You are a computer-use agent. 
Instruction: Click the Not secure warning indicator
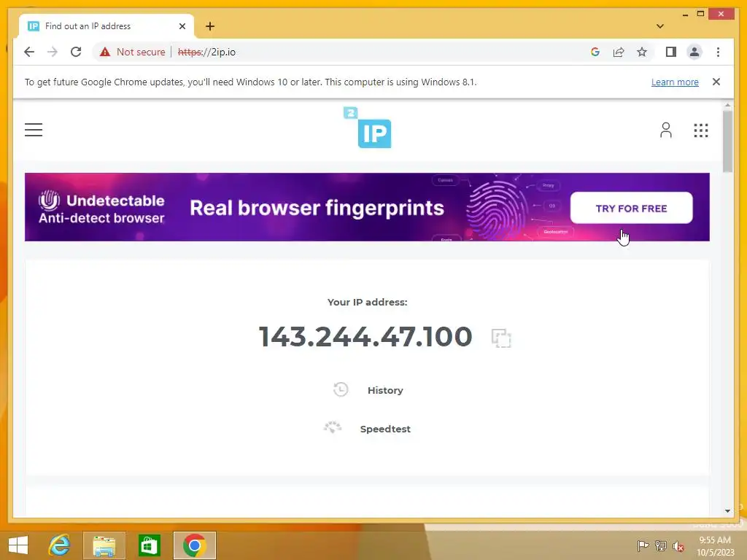(x=132, y=52)
